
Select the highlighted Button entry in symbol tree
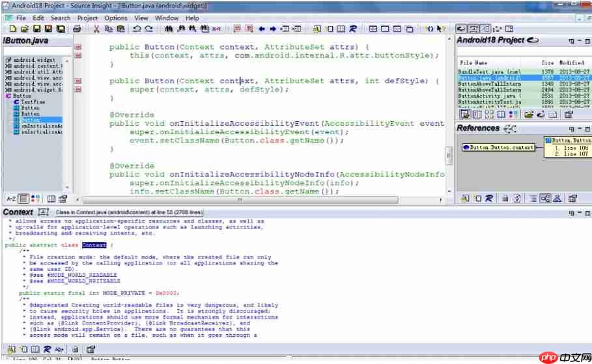(x=37, y=120)
